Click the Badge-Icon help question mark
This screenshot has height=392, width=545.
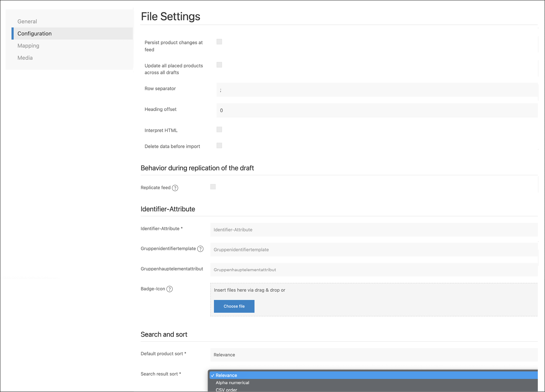pyautogui.click(x=169, y=289)
